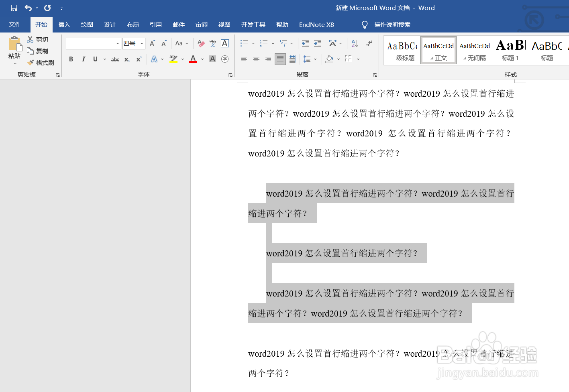The height and width of the screenshot is (392, 569).
Task: Toggle character shading A icon
Action: [213, 59]
